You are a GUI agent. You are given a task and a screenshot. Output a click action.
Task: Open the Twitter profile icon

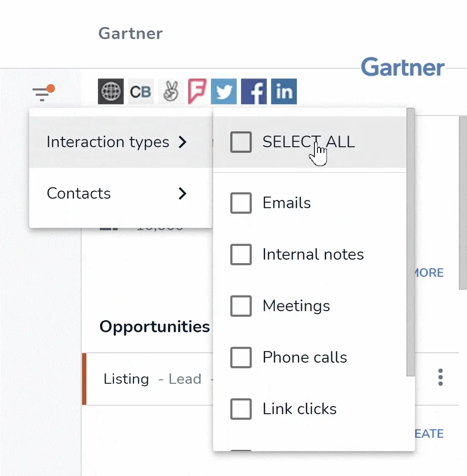pyautogui.click(x=224, y=91)
